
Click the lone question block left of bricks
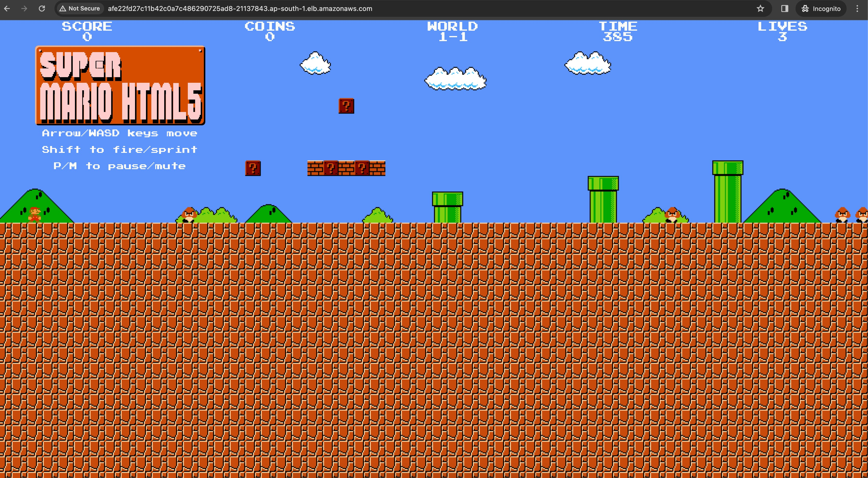tap(253, 168)
